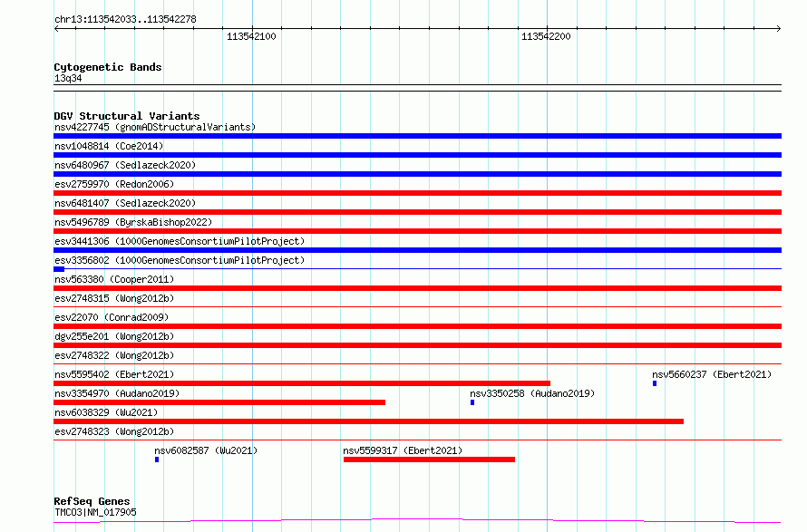The width and height of the screenshot is (807, 532).
Task: Open nsv6082587 (Wu2021) variant label
Action: point(206,450)
